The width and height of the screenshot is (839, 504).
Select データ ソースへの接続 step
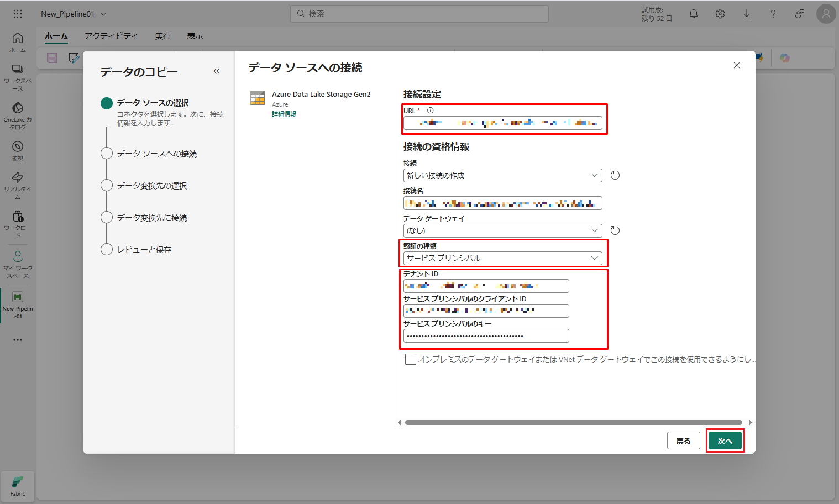coord(157,154)
